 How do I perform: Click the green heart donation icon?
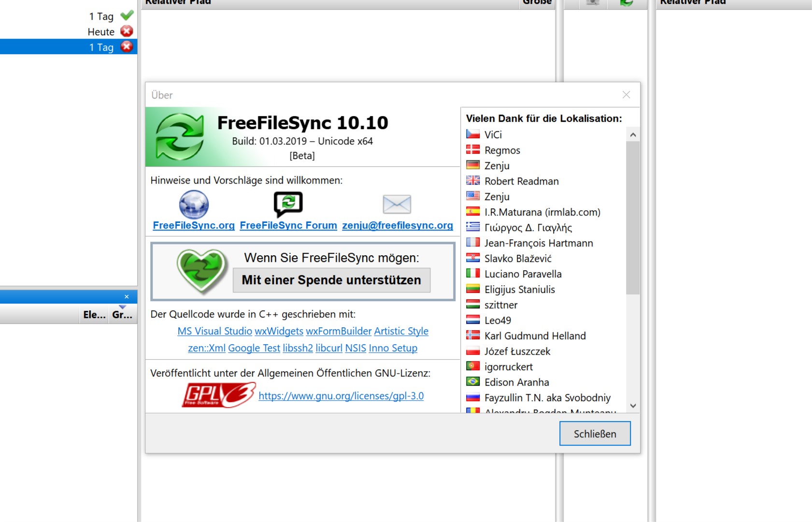202,271
